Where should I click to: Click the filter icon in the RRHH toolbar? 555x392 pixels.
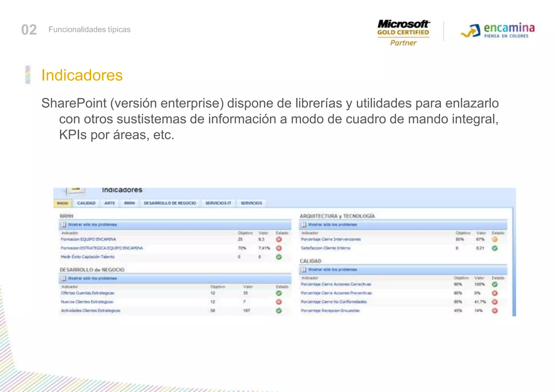coord(64,225)
